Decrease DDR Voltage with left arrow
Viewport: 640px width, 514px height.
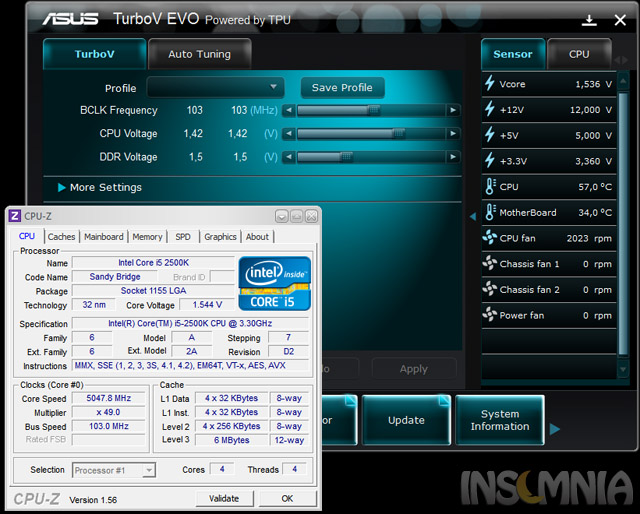click(x=289, y=156)
